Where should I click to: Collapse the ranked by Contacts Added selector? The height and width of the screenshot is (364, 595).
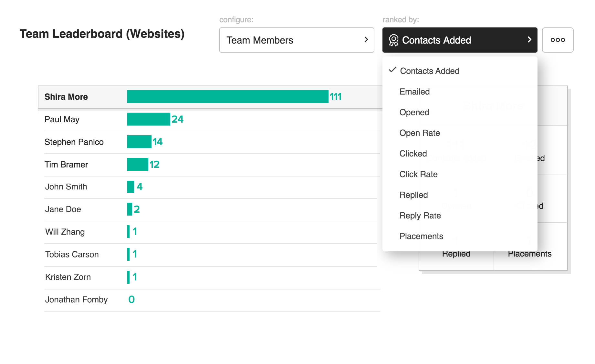coord(459,40)
